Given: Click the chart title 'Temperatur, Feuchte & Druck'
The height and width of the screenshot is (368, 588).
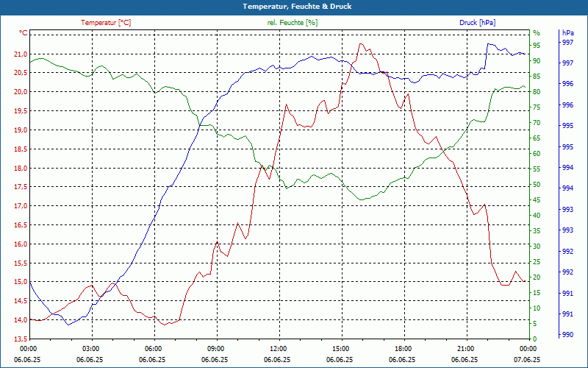Looking at the screenshot, I should [297, 7].
